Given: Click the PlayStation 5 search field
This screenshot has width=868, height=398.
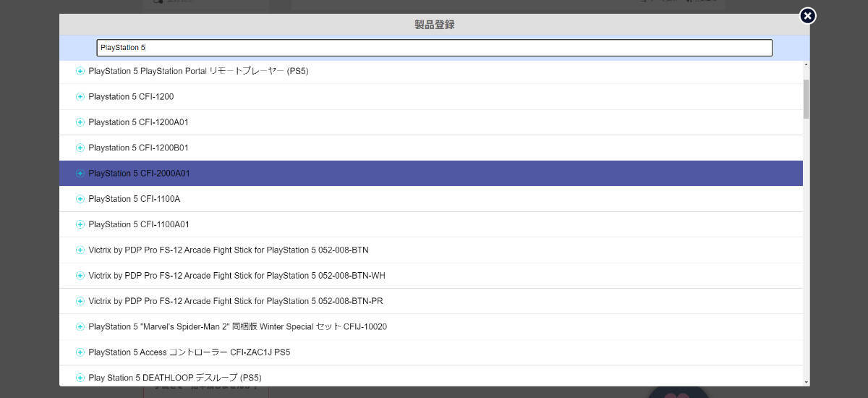Looking at the screenshot, I should tap(434, 48).
